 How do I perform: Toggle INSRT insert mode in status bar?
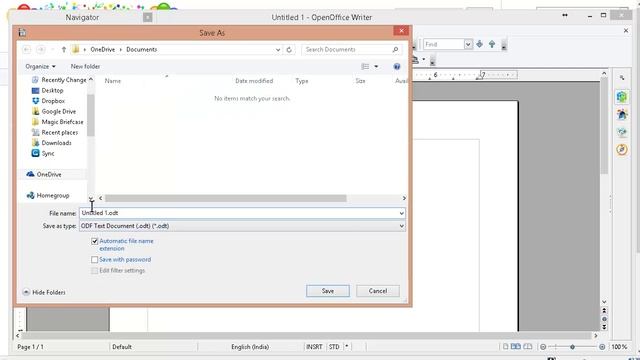point(314,347)
